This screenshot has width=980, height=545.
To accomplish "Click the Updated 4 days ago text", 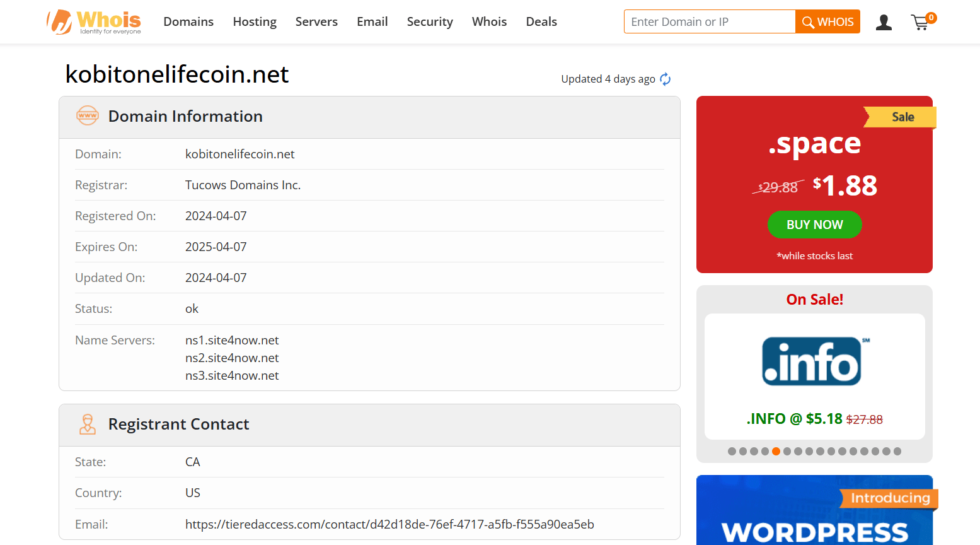I will pos(608,79).
